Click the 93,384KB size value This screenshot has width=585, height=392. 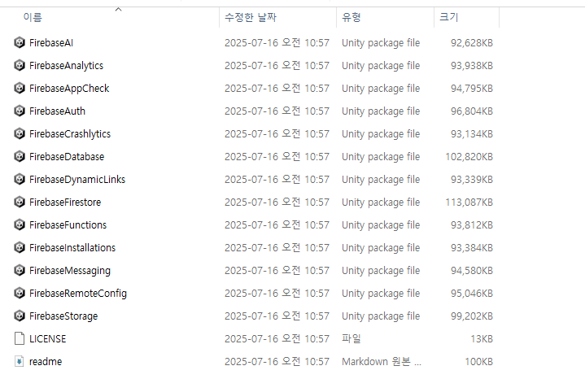(x=472, y=248)
